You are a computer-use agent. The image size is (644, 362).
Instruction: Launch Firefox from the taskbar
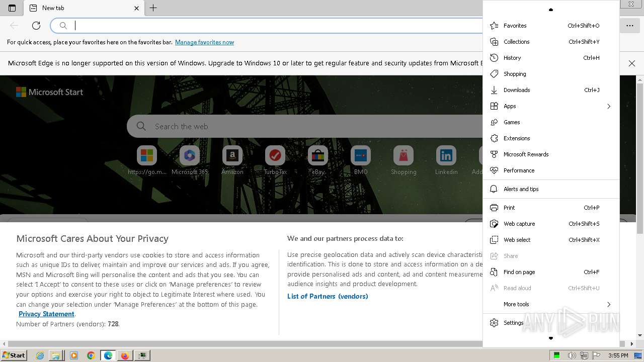click(x=125, y=355)
